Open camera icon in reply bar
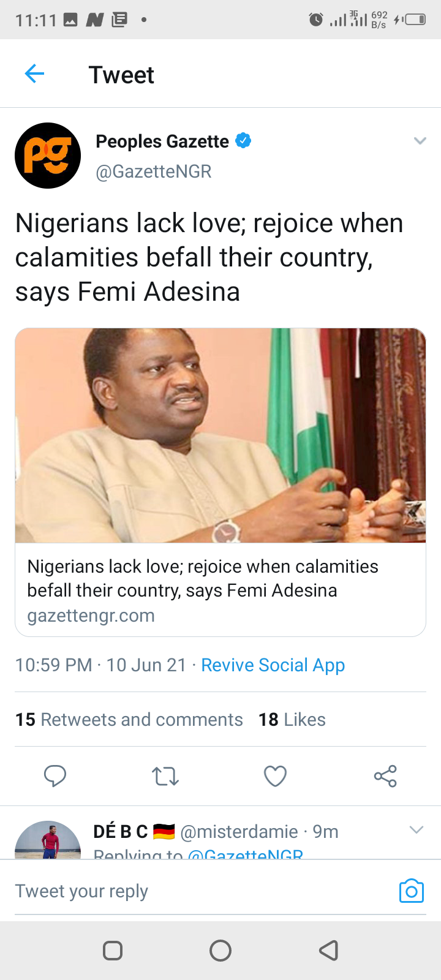This screenshot has height=980, width=441. [x=411, y=891]
